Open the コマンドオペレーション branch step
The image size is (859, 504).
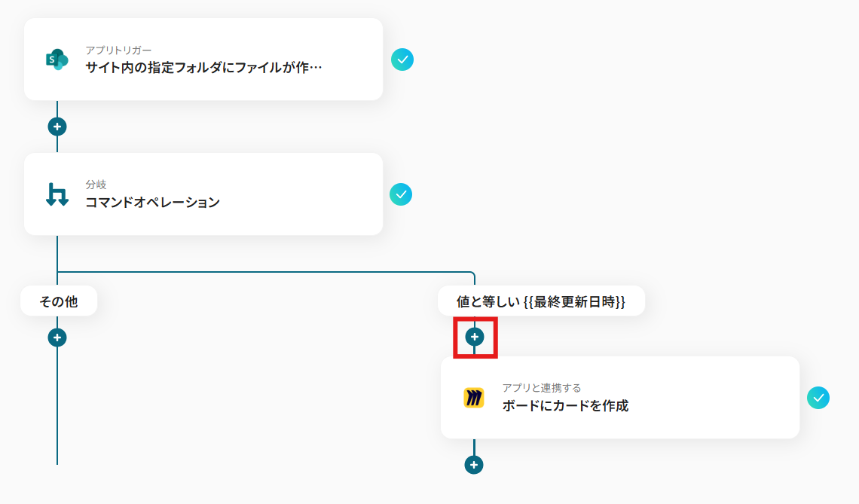click(x=152, y=202)
